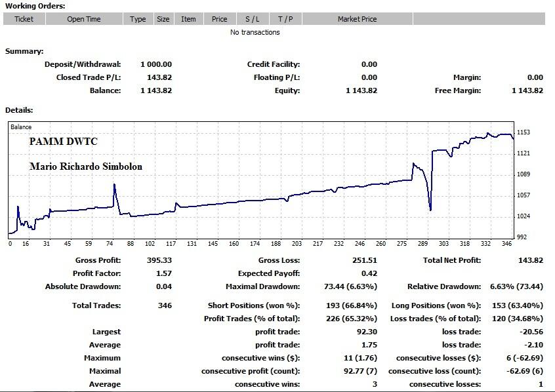Screen dimensions: 555x392
Task: Click the 'Working Orders:' heading
Action: pyautogui.click(x=35, y=6)
